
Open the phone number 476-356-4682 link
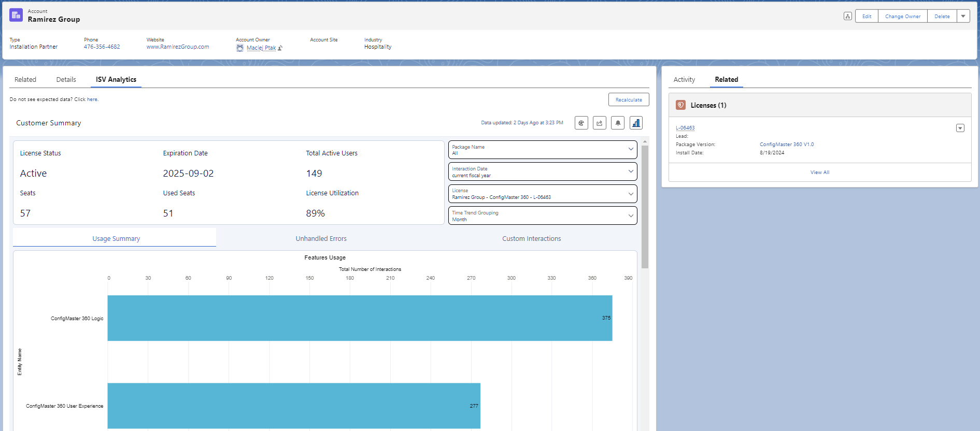[102, 47]
